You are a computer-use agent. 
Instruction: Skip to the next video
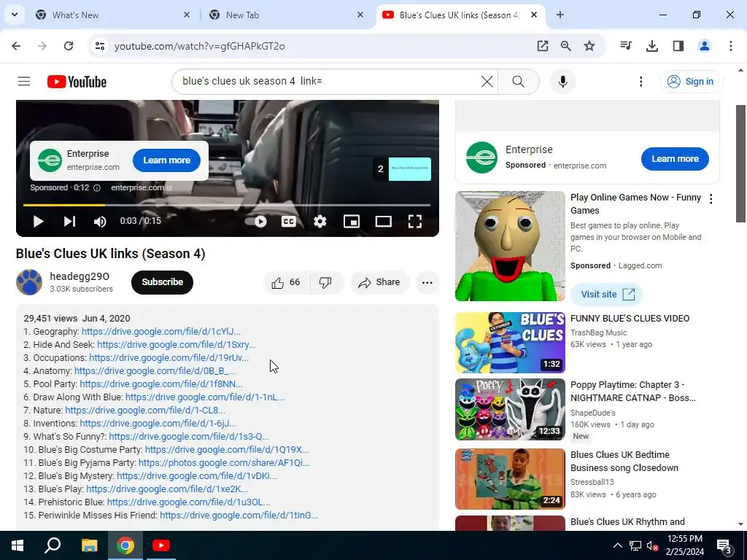click(x=69, y=222)
